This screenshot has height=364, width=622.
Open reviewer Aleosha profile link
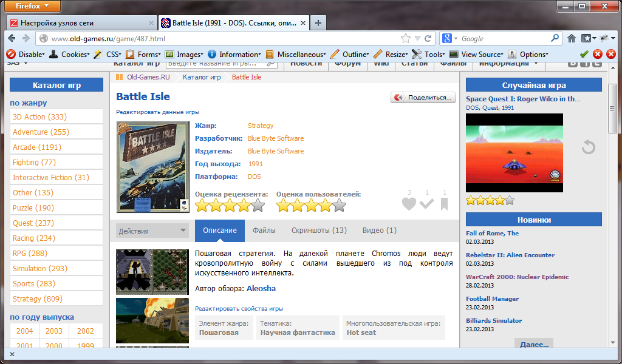point(261,288)
